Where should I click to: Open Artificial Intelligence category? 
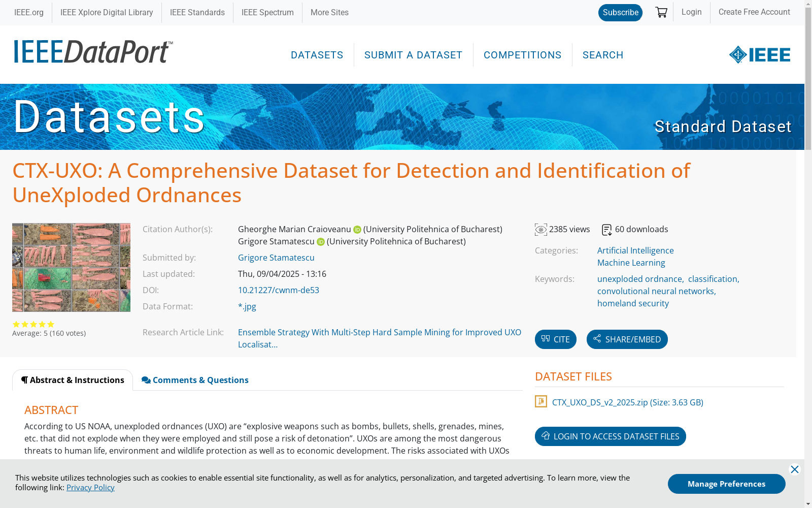(635, 250)
